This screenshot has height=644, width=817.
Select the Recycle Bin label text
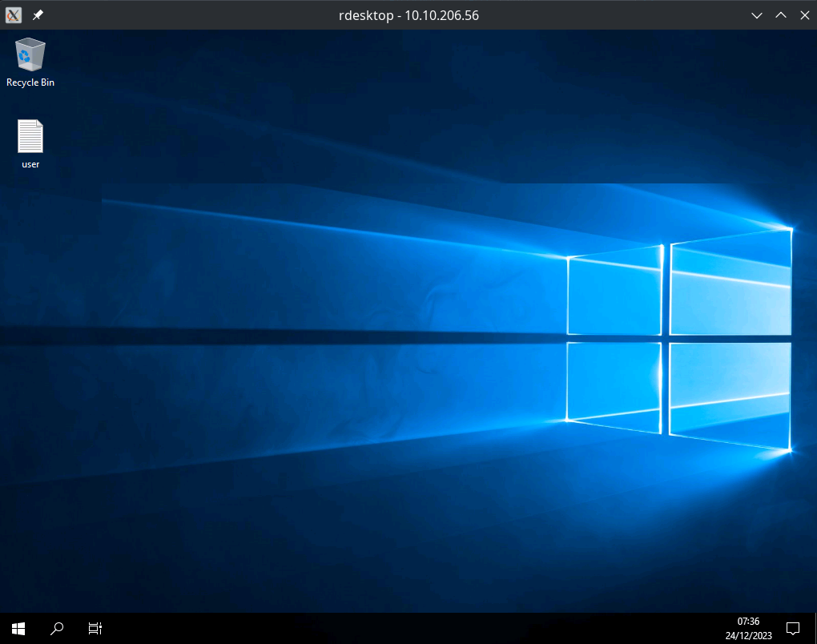pos(30,82)
